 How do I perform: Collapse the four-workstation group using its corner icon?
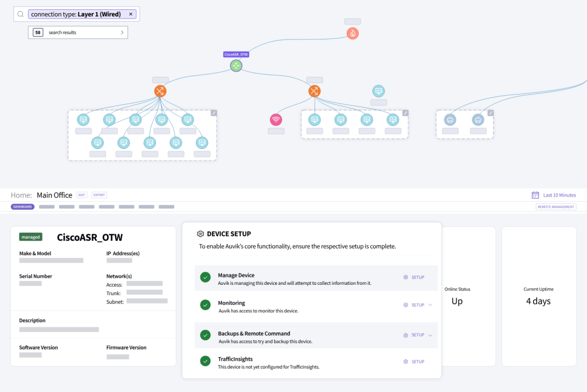(405, 113)
